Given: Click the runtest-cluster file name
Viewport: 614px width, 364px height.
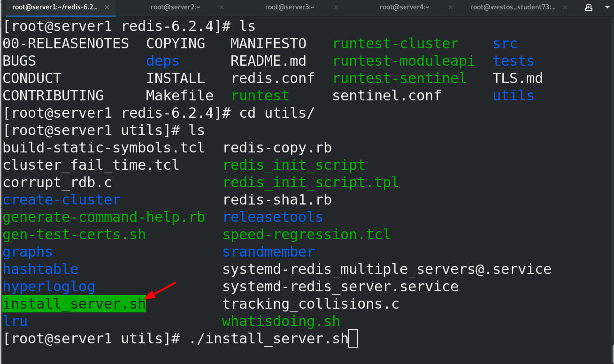Looking at the screenshot, I should pyautogui.click(x=396, y=44).
